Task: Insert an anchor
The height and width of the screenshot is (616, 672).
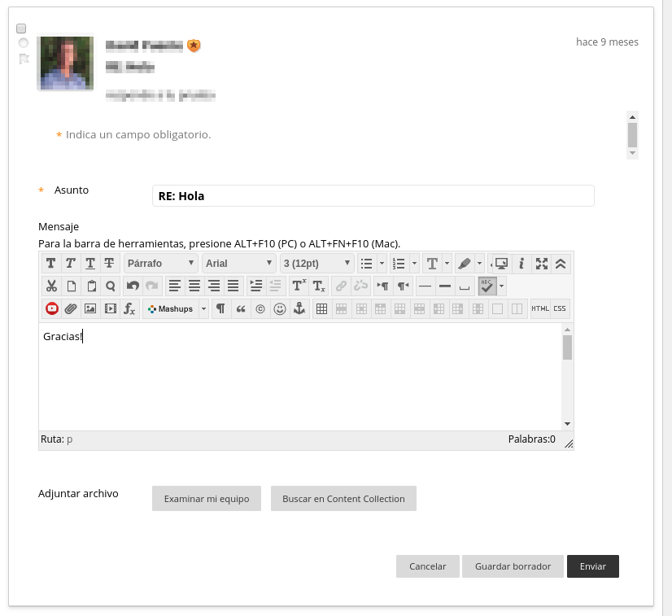Action: tap(299, 309)
